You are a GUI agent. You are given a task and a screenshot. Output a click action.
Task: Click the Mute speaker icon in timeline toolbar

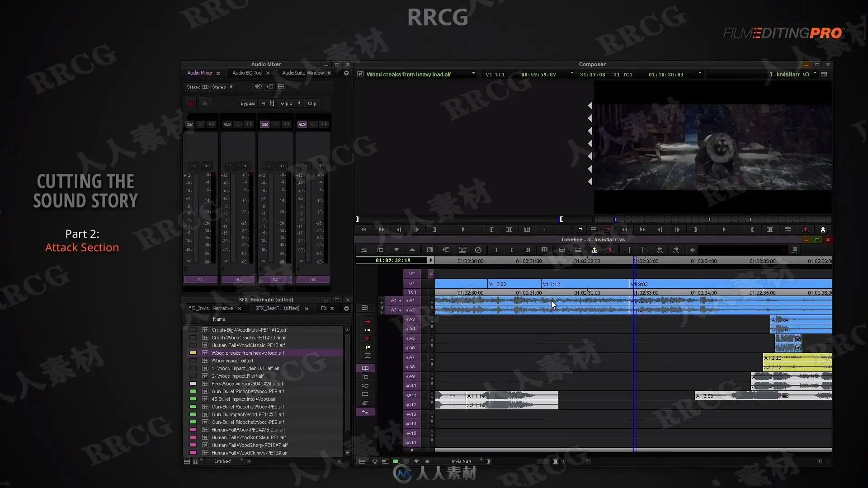692,250
